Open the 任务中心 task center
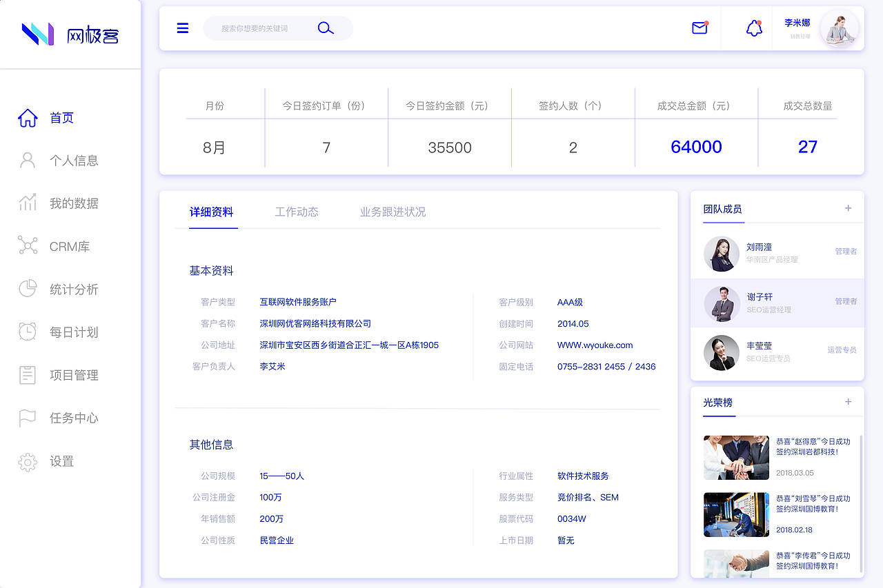 [x=72, y=418]
